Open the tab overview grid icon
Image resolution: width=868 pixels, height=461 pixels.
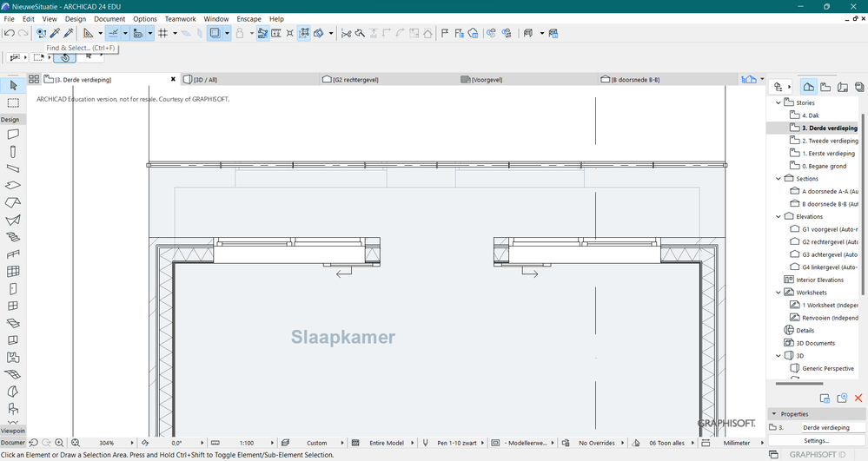pyautogui.click(x=34, y=79)
